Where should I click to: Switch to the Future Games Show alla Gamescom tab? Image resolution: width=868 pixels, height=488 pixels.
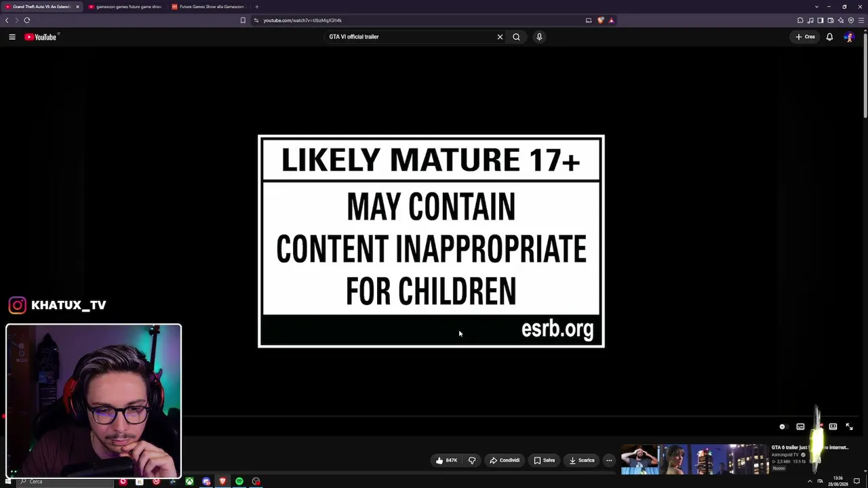pos(209,7)
